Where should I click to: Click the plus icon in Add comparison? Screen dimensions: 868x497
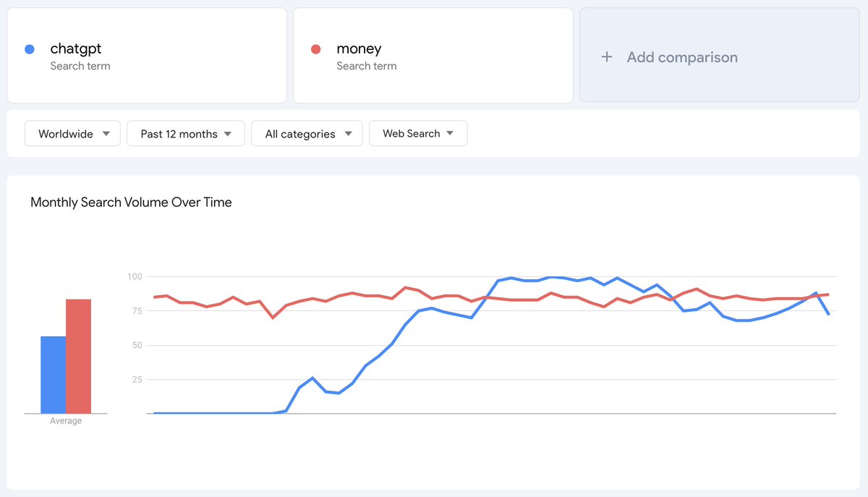607,57
